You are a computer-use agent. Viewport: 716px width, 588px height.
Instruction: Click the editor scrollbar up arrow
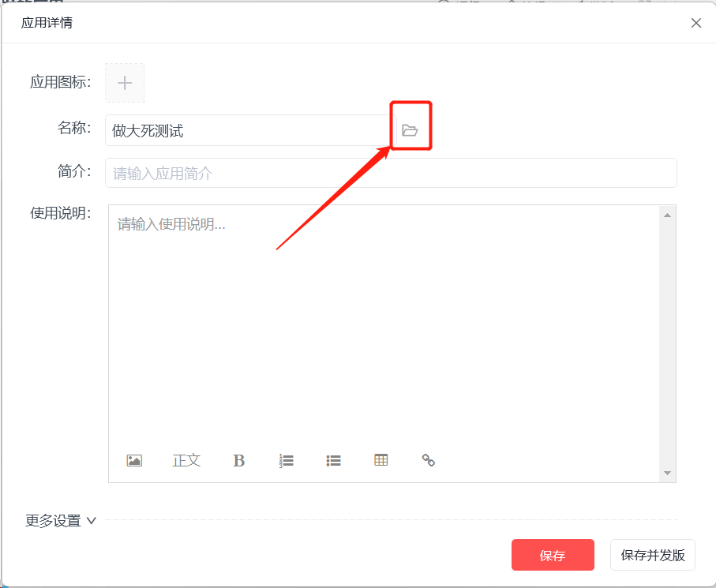click(668, 215)
